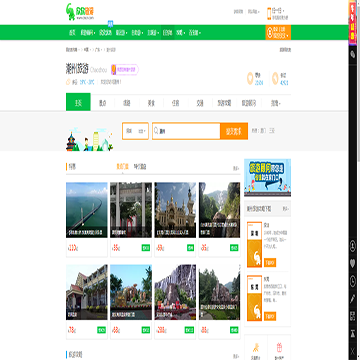Click the orange phone scan icon in header
360x360 pixels.
(x=269, y=14)
